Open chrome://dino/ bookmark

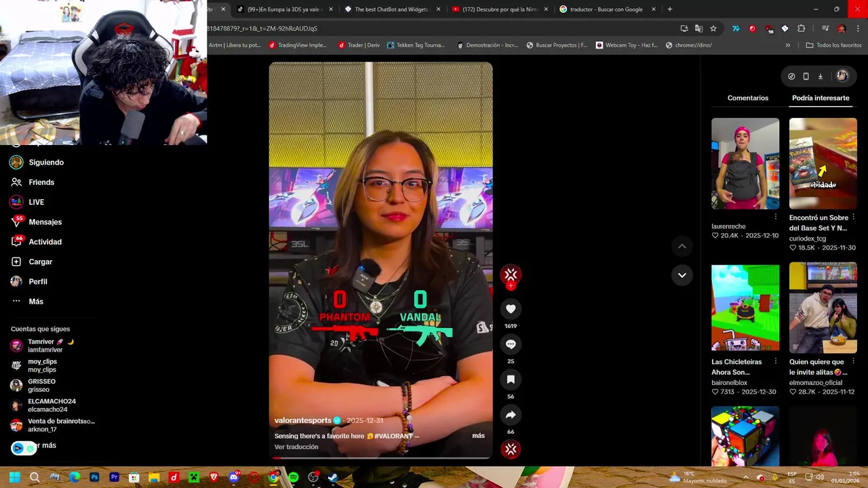688,45
